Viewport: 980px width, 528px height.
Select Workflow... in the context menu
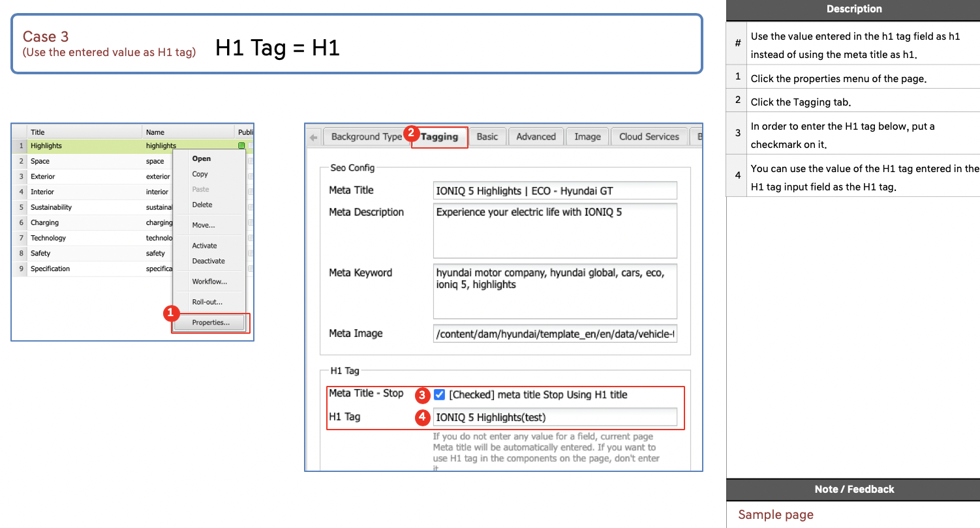click(209, 282)
